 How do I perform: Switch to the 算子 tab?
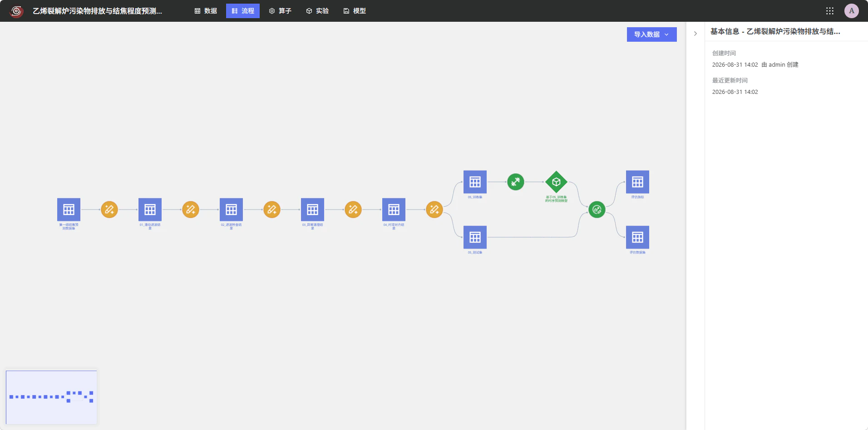280,11
